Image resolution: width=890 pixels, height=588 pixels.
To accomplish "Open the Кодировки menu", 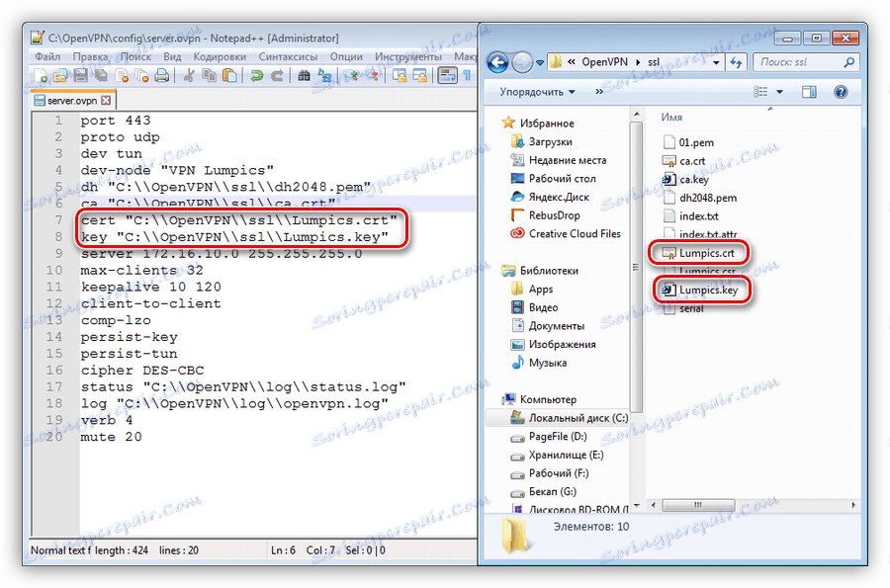I will [220, 56].
